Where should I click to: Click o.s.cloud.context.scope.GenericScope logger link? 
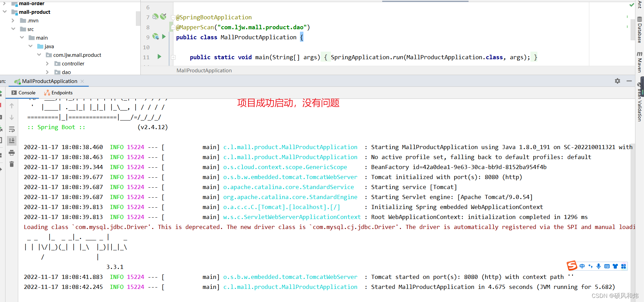[285, 167]
